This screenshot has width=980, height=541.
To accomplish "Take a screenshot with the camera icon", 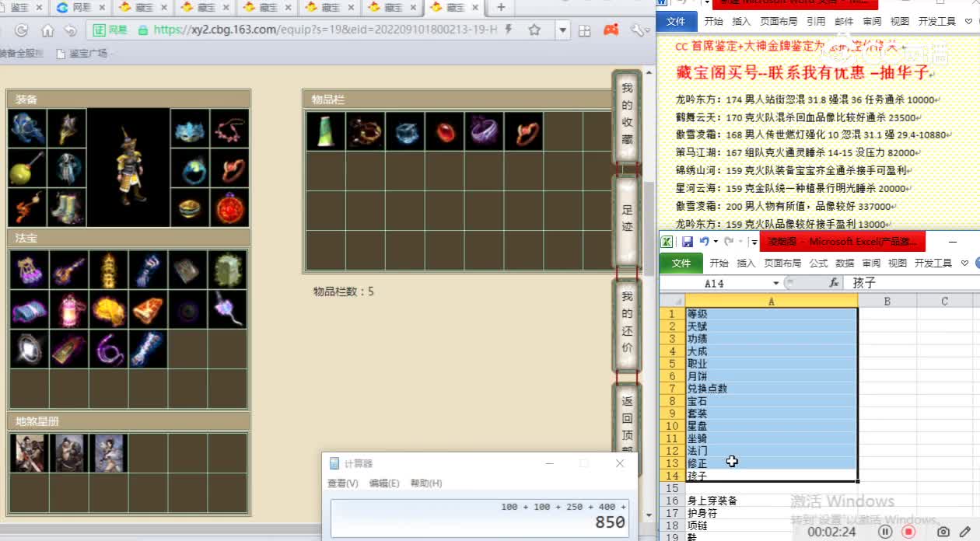I will tap(943, 532).
